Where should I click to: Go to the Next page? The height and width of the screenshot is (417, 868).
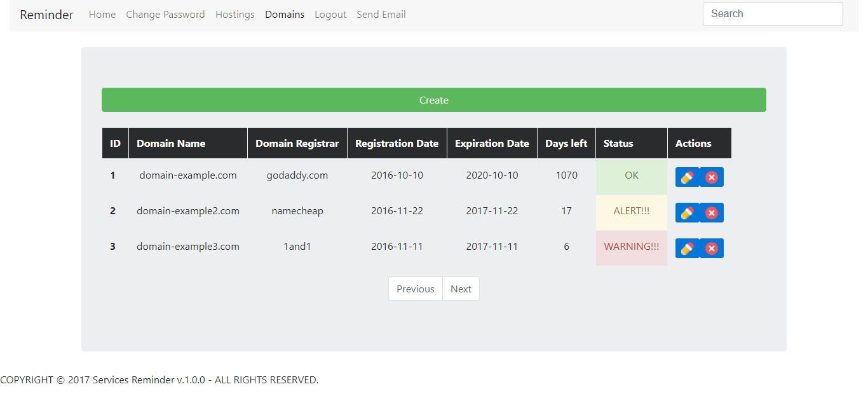(461, 289)
